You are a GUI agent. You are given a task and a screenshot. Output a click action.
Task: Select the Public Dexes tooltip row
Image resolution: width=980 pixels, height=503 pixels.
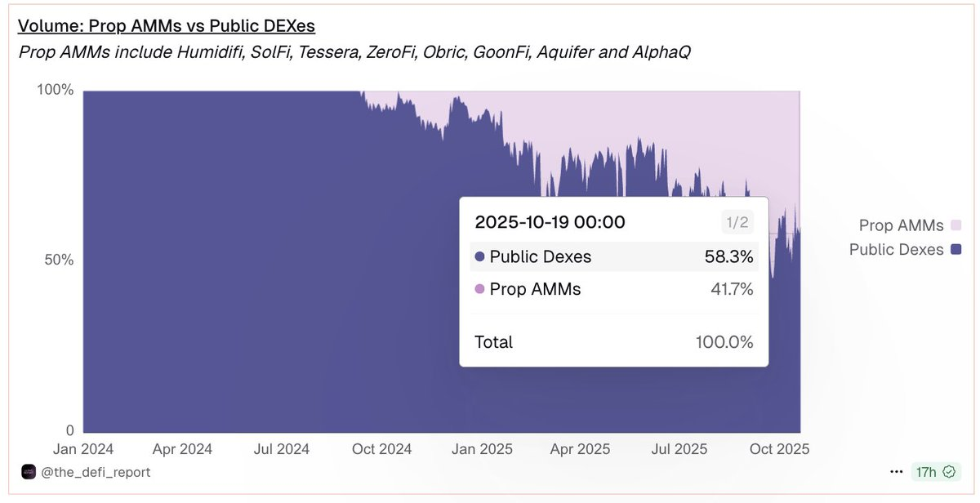(613, 257)
